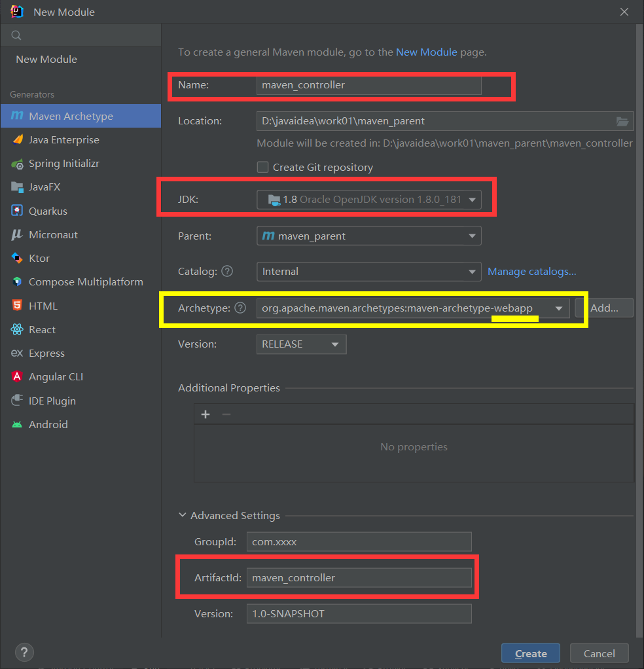Select New Module in the sidebar

coord(46,60)
